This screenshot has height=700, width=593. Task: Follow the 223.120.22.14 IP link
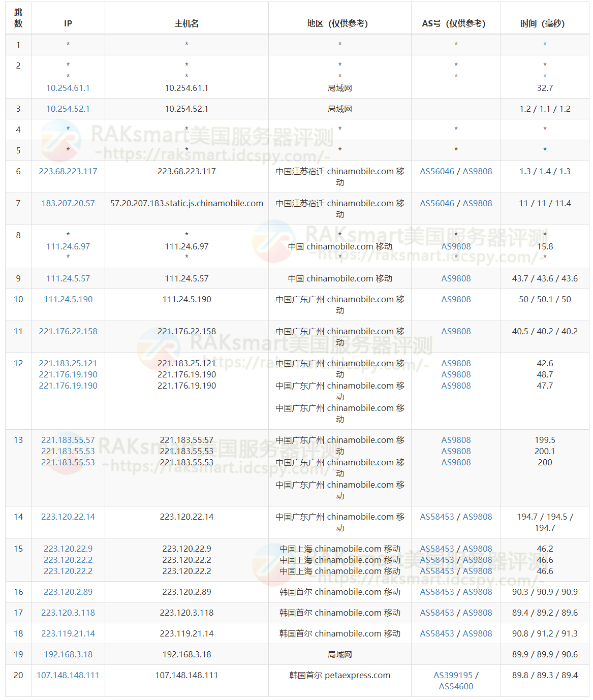click(x=68, y=517)
